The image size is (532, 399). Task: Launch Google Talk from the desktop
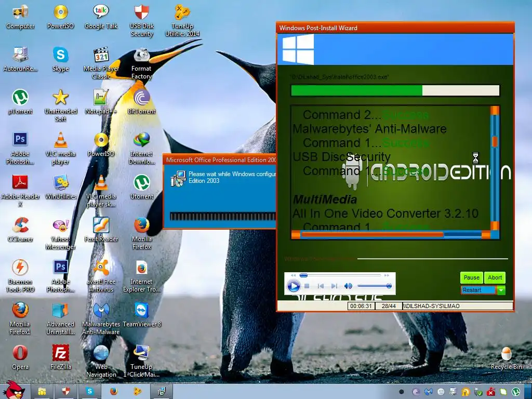[101, 17]
